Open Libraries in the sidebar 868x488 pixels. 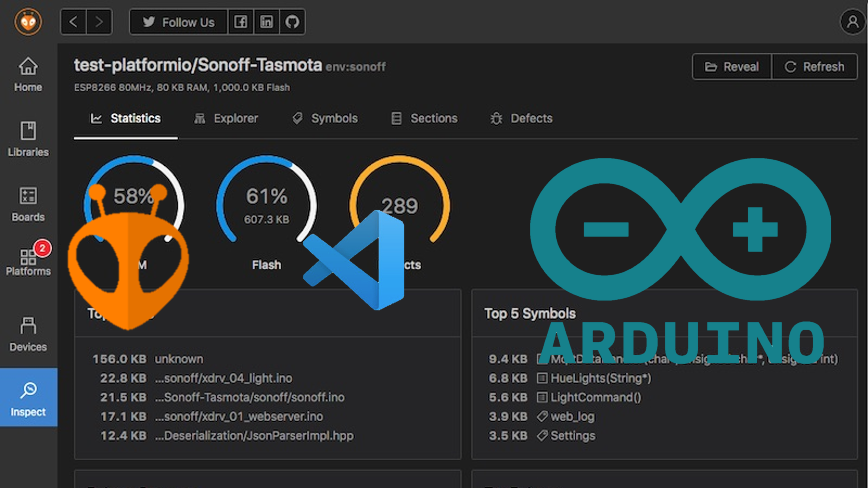[28, 139]
